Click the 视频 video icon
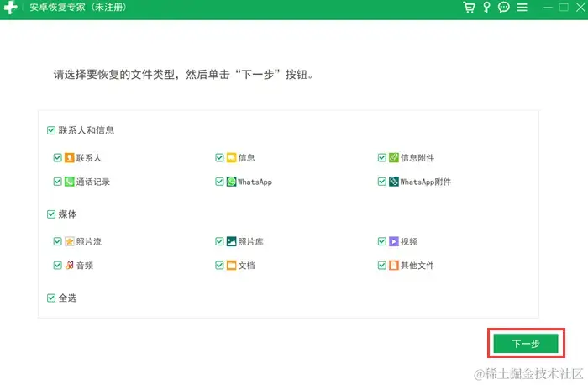 (393, 241)
